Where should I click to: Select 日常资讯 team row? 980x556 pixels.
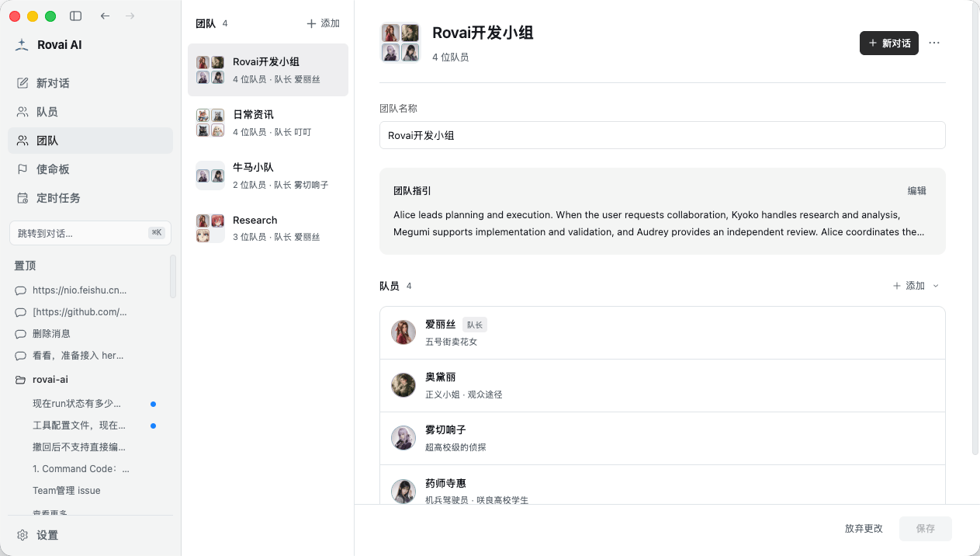[268, 123]
